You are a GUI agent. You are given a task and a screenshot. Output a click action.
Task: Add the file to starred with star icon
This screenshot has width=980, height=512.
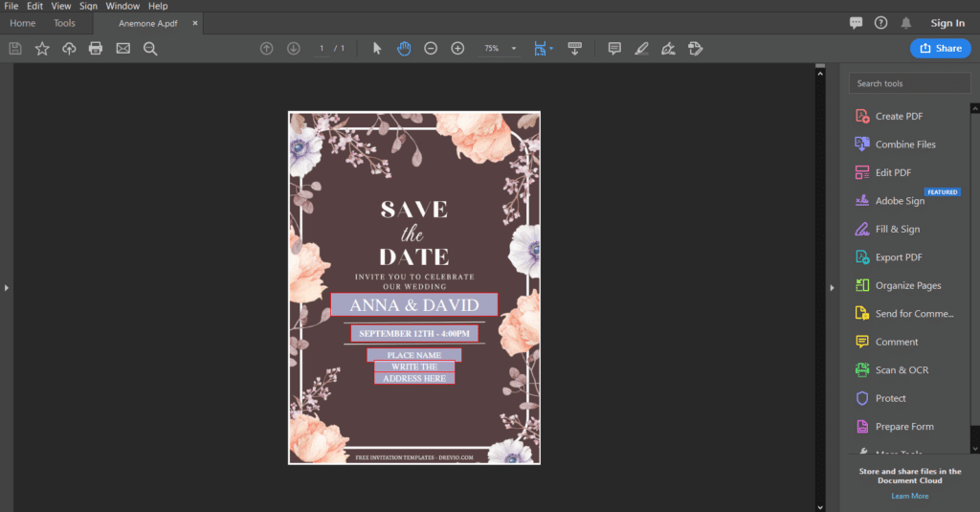click(x=42, y=48)
